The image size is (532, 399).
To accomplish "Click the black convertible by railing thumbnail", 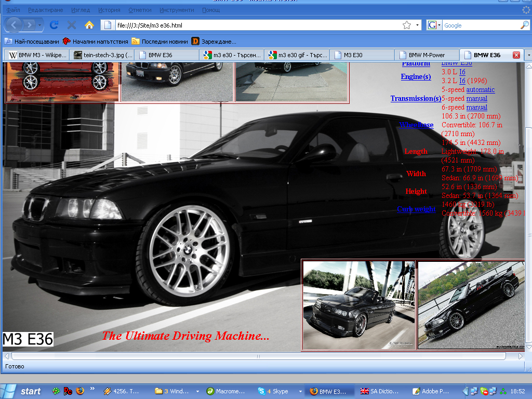I will tap(472, 305).
